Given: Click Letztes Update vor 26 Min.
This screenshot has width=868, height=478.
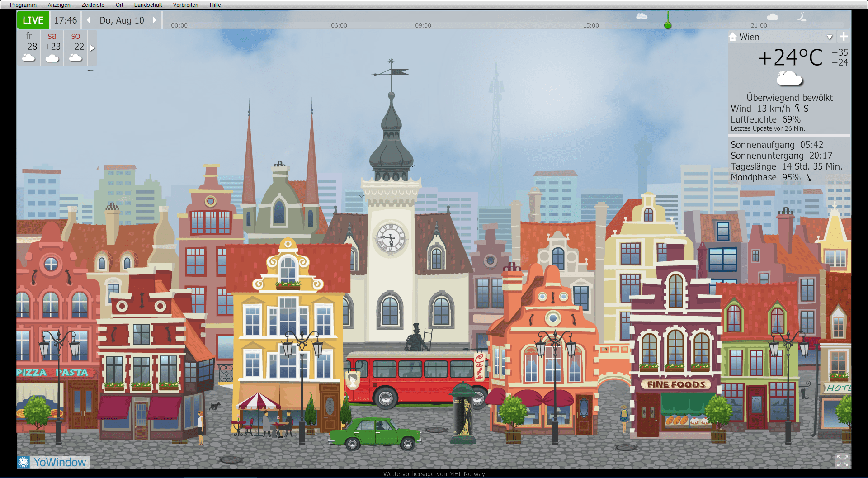Looking at the screenshot, I should click(x=768, y=128).
